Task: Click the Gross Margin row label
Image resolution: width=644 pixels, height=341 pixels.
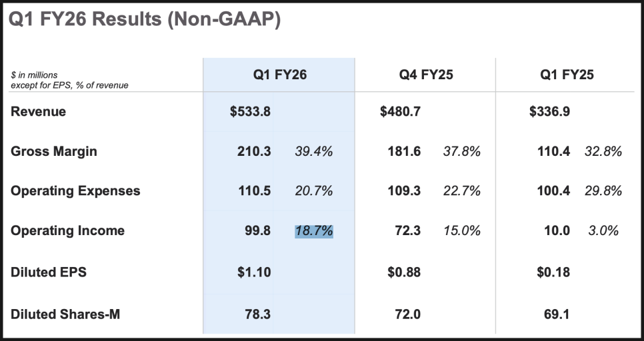Action: click(x=53, y=151)
